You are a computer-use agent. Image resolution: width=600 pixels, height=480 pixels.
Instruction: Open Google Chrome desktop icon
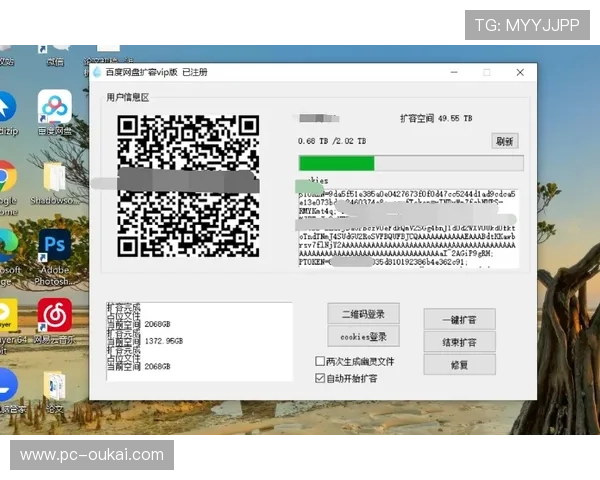pyautogui.click(x=7, y=188)
